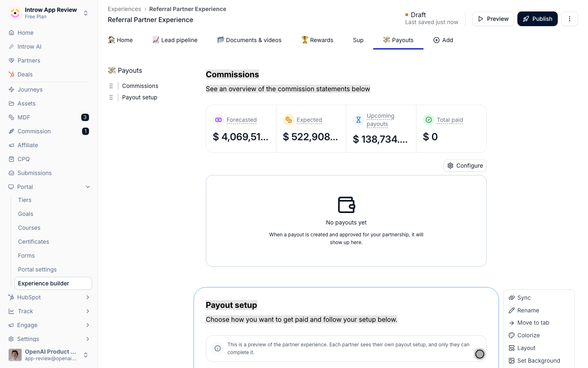Switch to the Rewards tab

(317, 40)
